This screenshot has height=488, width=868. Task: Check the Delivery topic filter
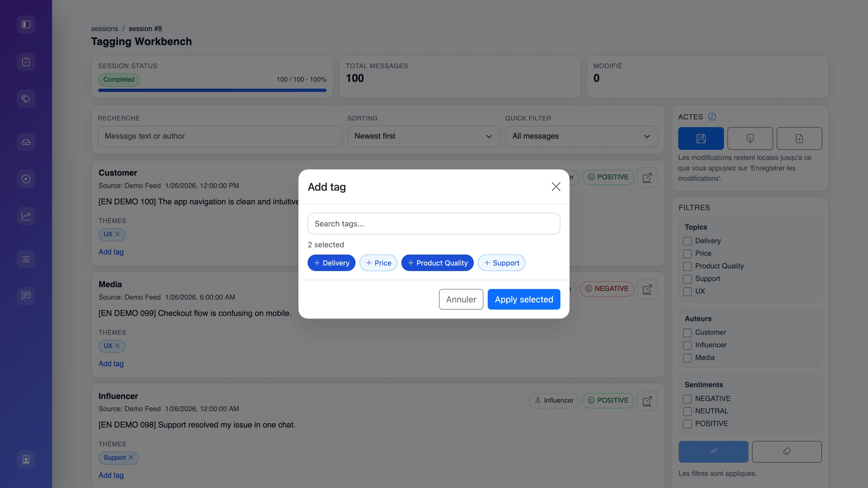point(687,241)
